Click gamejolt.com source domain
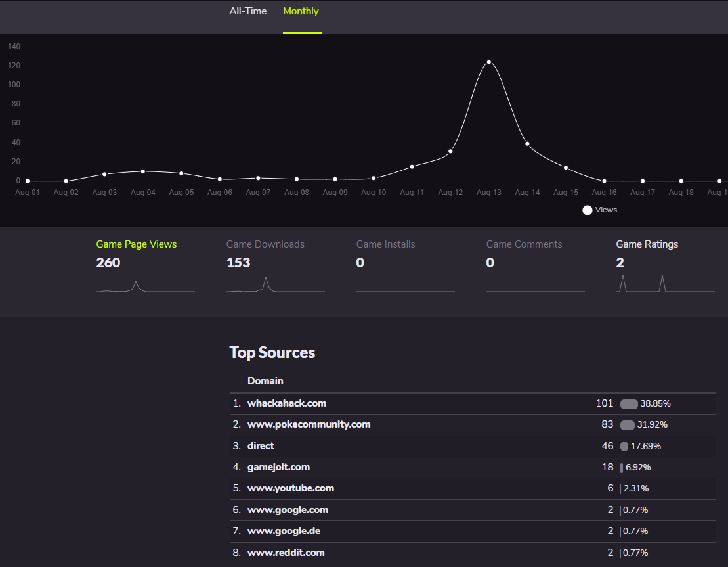Viewport: 728px width, 567px height. (x=278, y=467)
